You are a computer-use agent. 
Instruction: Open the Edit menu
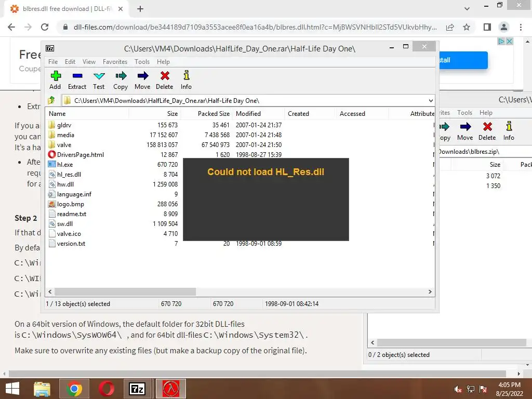(70, 62)
